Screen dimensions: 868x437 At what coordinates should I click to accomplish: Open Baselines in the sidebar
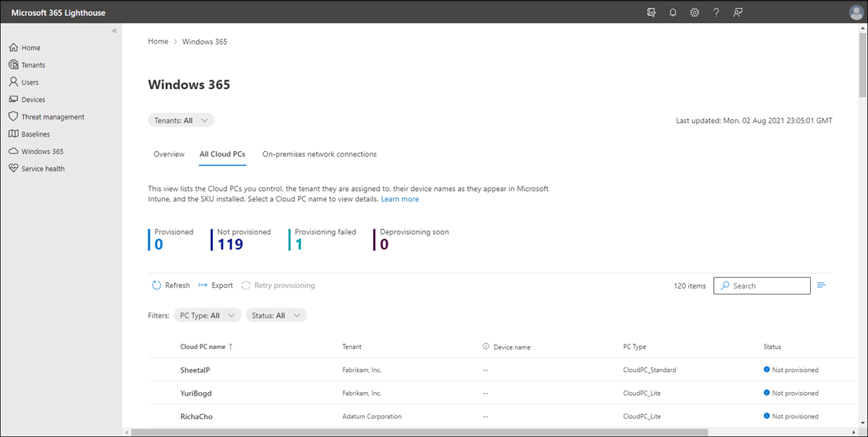point(29,135)
